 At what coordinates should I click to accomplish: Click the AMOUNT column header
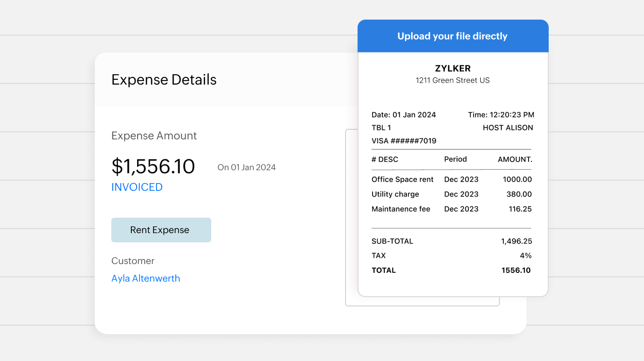pos(515,159)
